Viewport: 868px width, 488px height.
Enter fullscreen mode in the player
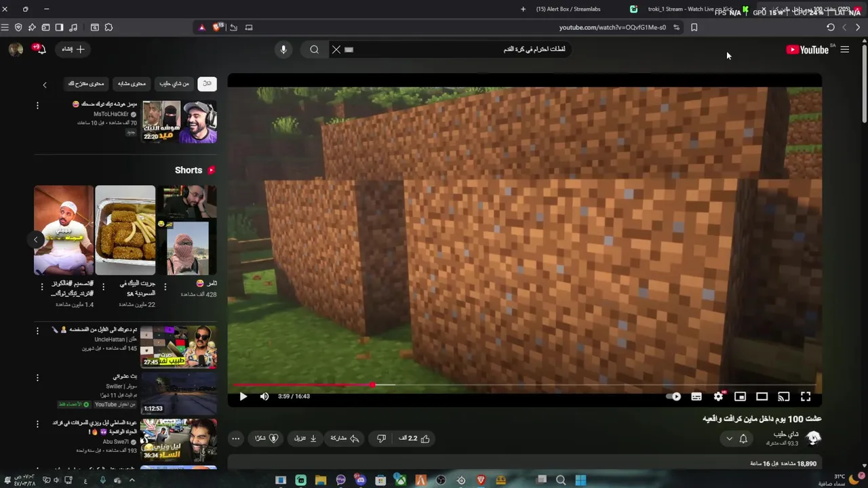pos(806,396)
